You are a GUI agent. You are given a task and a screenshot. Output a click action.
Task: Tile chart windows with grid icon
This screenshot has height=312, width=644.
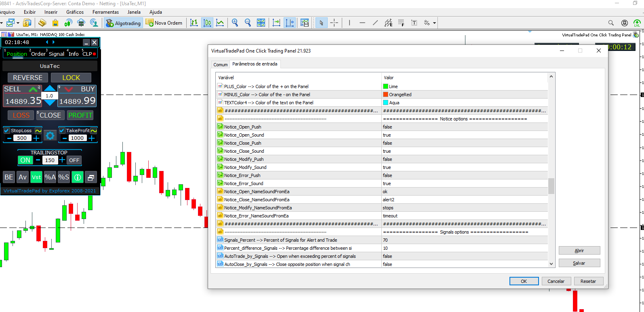(261, 23)
